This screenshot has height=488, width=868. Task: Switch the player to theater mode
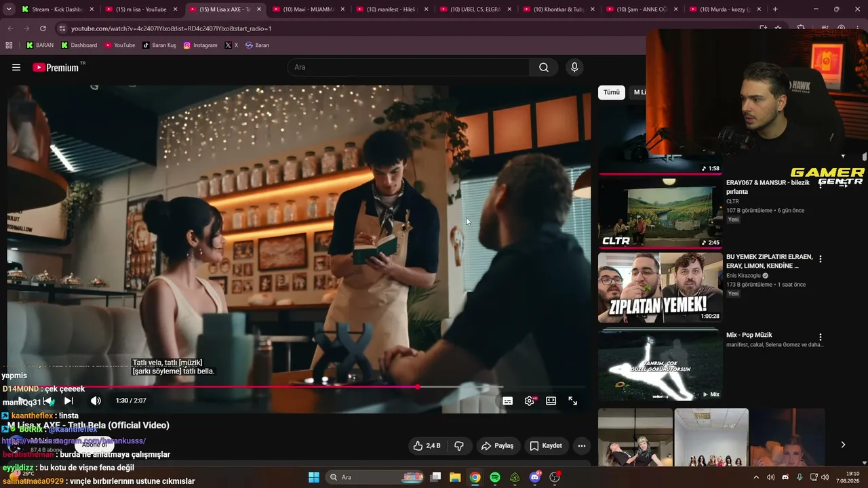click(x=551, y=401)
